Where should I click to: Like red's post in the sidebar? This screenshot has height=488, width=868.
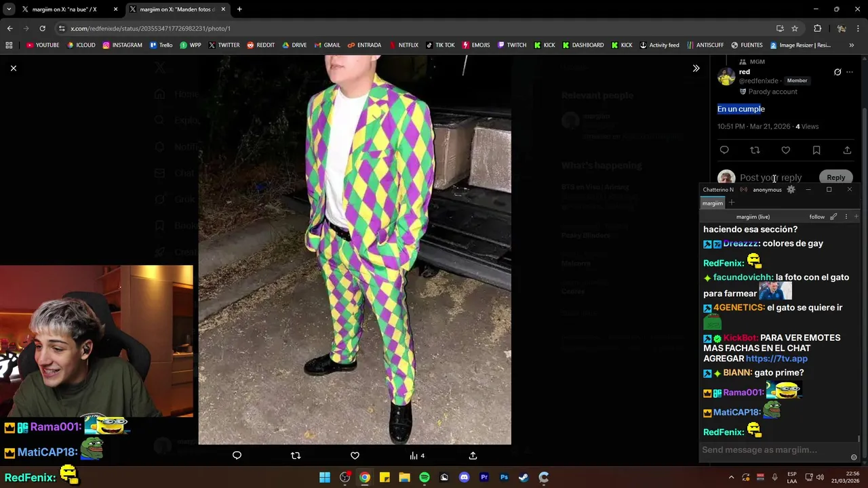point(785,150)
